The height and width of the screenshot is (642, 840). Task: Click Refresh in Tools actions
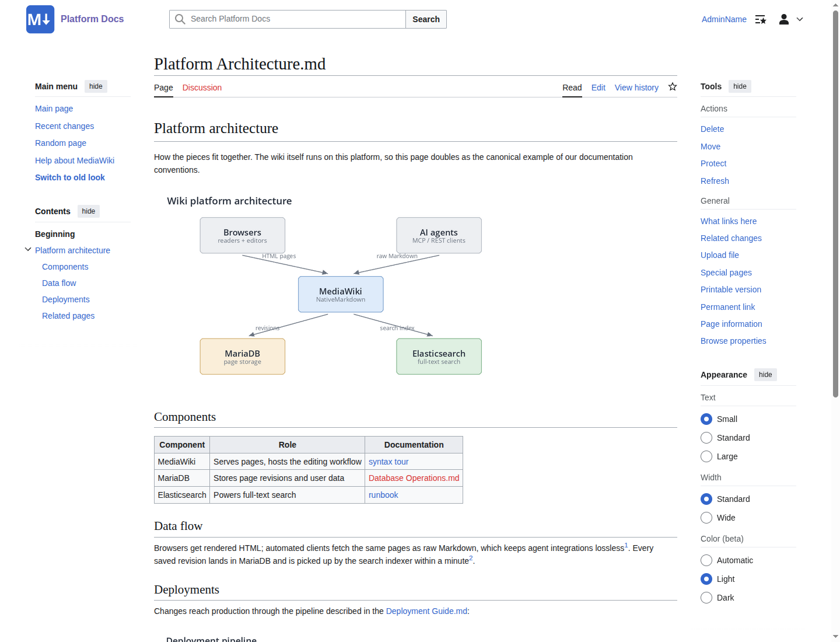[x=715, y=181]
